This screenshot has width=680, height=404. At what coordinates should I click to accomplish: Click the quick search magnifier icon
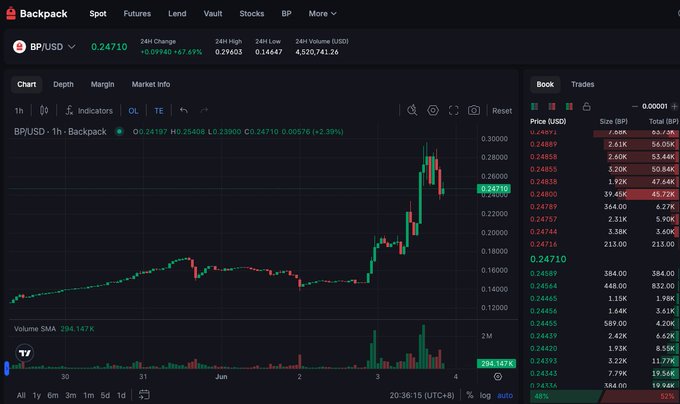pyautogui.click(x=412, y=110)
